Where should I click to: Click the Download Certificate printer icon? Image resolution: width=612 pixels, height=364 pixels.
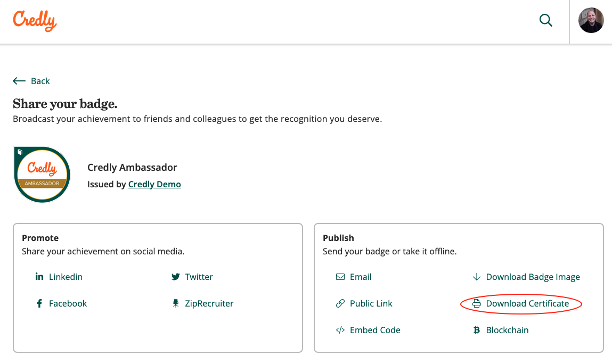477,303
